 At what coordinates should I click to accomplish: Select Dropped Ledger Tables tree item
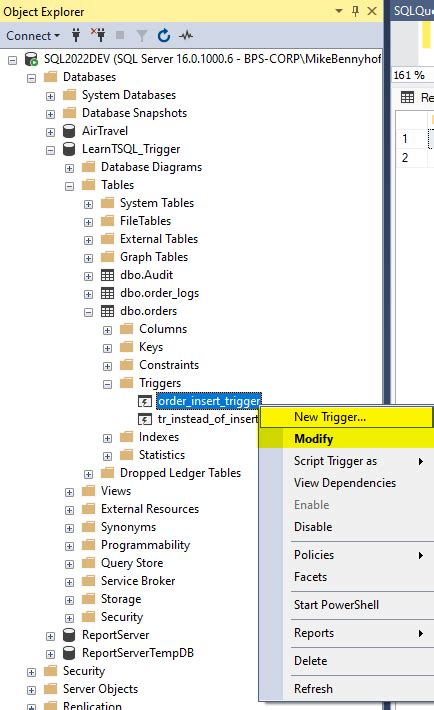180,473
